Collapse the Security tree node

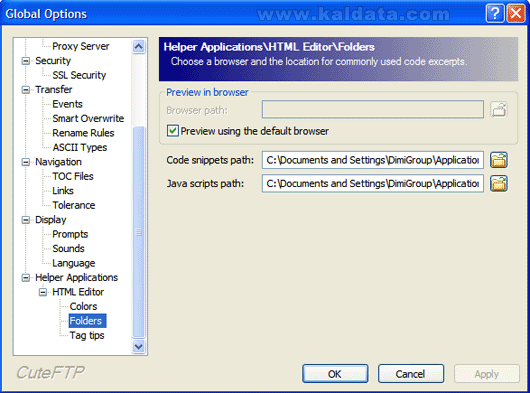point(26,61)
